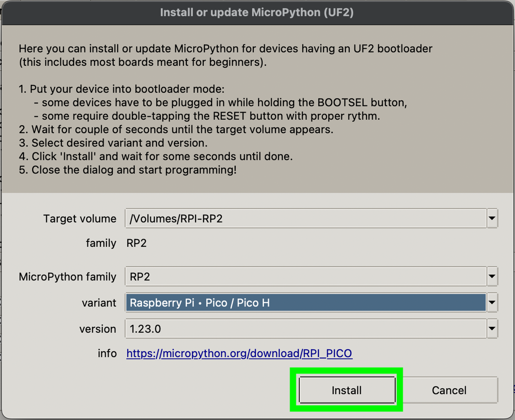Click the version field showing 1.23.0
Viewport: 515px width, 420px height.
click(306, 328)
